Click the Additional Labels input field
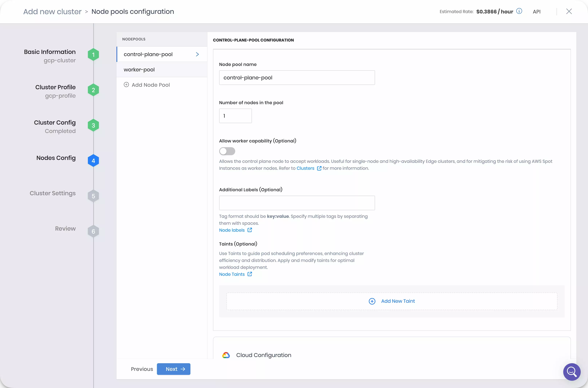Screen dimensions: 588x388 pos(297,203)
